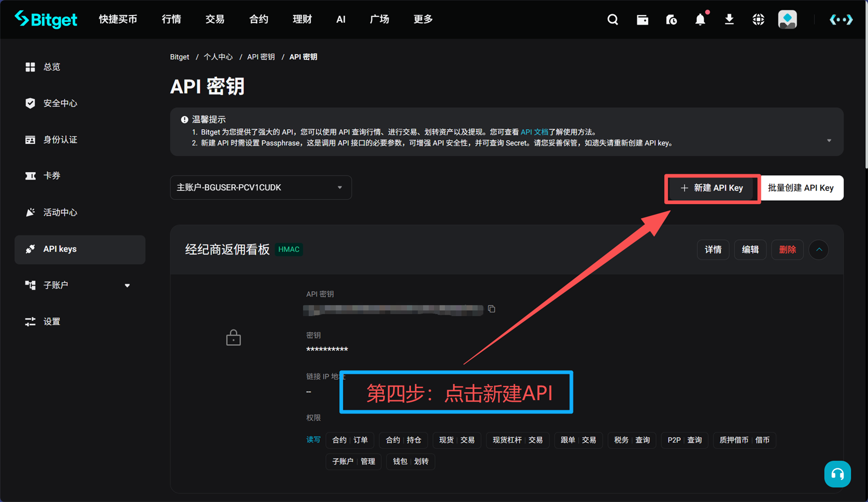The height and width of the screenshot is (502, 868).
Task: Open the 行情 top menu
Action: pos(171,19)
